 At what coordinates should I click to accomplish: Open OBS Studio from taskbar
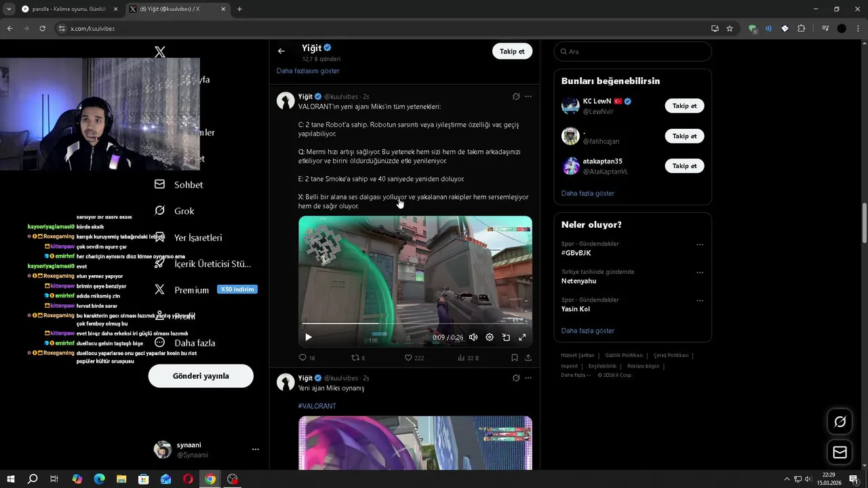(233, 479)
